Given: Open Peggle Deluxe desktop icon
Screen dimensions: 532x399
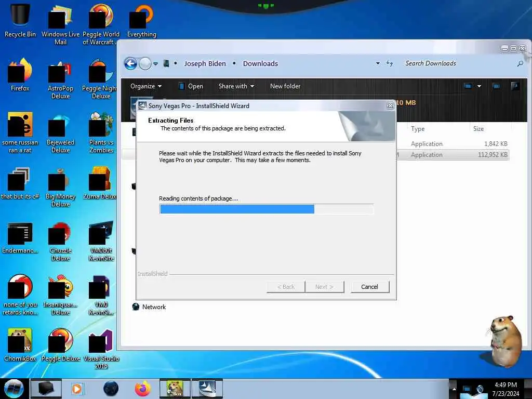Looking at the screenshot, I should (60, 345).
